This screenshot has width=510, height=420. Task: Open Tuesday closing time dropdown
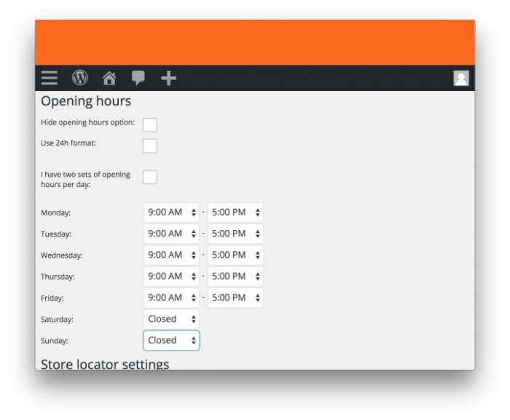(x=235, y=234)
